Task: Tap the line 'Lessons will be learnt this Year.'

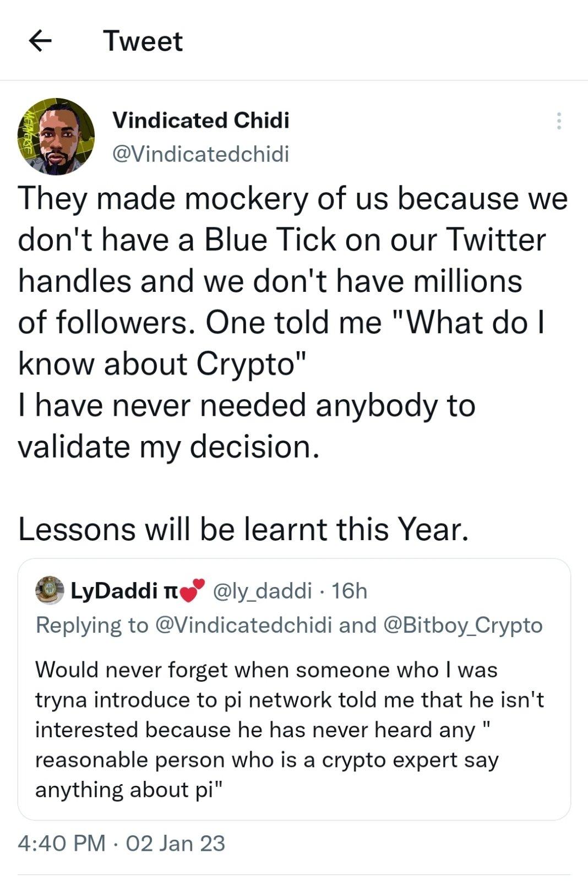Action: click(243, 529)
